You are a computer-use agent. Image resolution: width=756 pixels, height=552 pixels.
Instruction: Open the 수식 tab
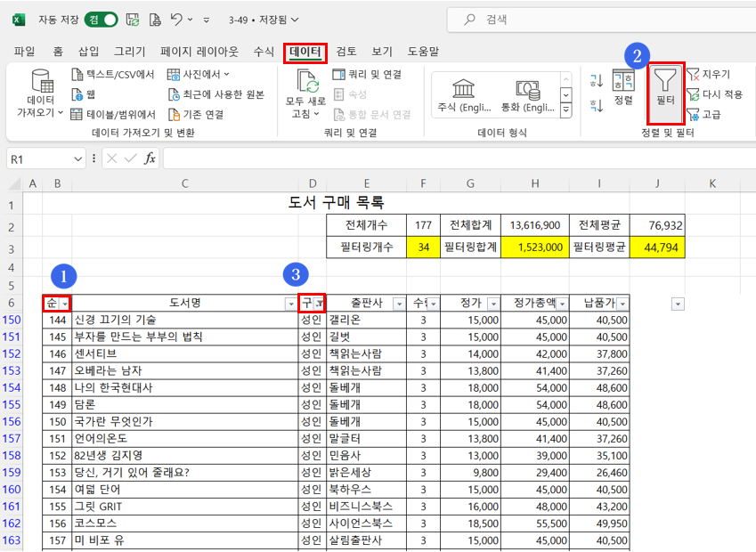coord(264,52)
